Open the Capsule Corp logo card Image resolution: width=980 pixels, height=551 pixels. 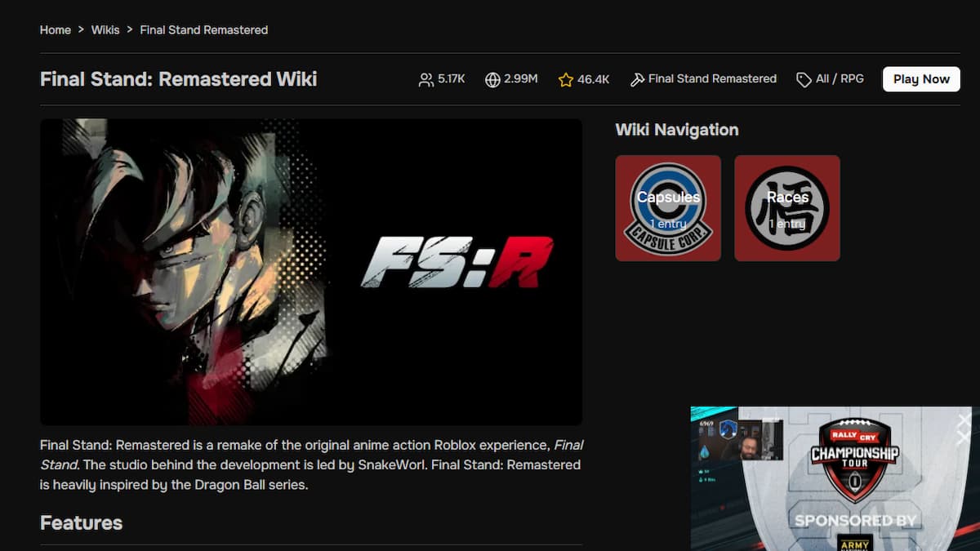tap(668, 208)
